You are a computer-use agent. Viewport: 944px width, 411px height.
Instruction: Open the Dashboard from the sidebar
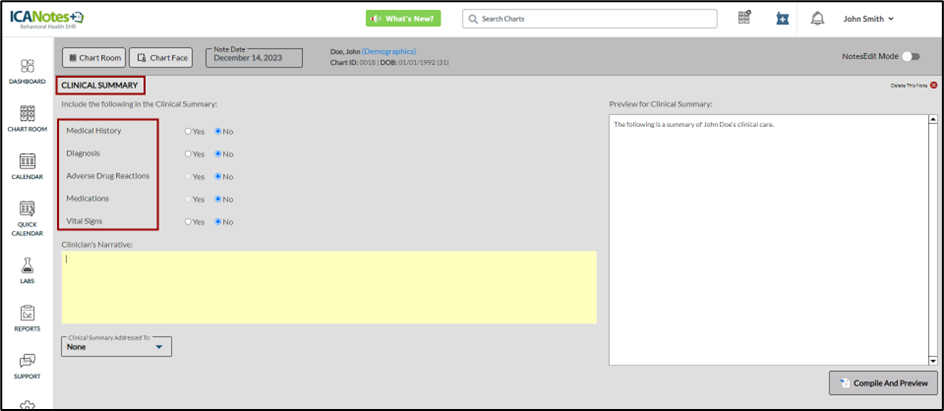(x=28, y=72)
